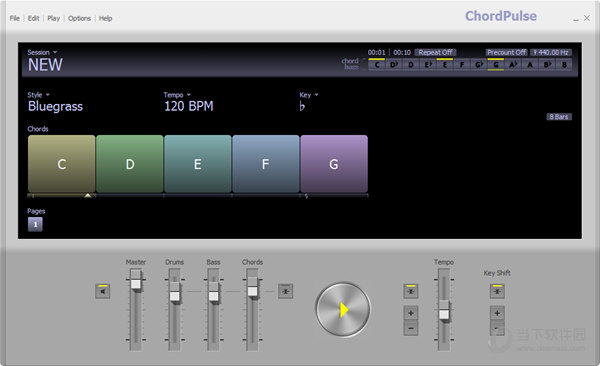Click the mixer reset button beside Chords fader
This screenshot has width=600, height=366.
[285, 291]
